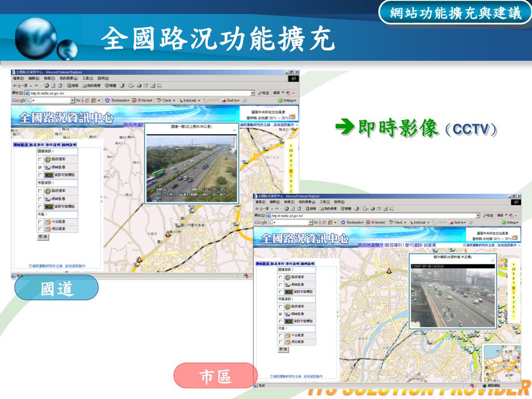Click the '30 blocked' popup blocker in 國道 window
The height and width of the screenshot is (399, 532).
point(142,100)
